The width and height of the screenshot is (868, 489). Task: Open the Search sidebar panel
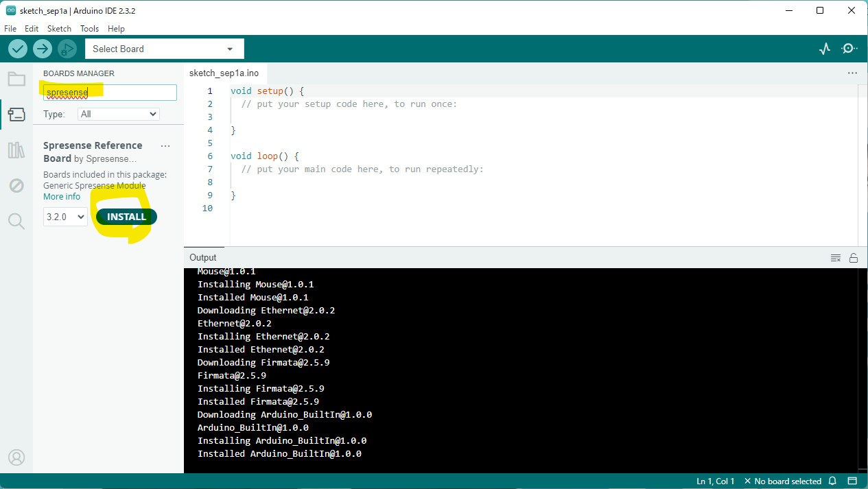coord(16,221)
